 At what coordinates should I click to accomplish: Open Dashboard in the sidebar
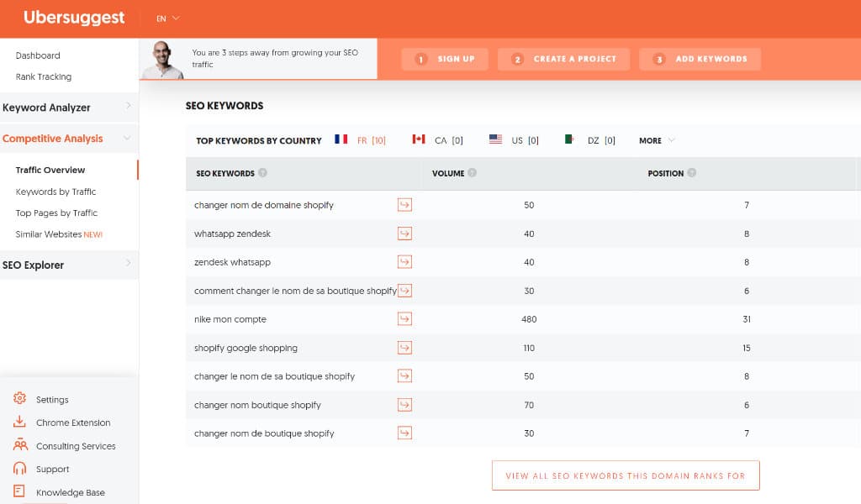(38, 55)
